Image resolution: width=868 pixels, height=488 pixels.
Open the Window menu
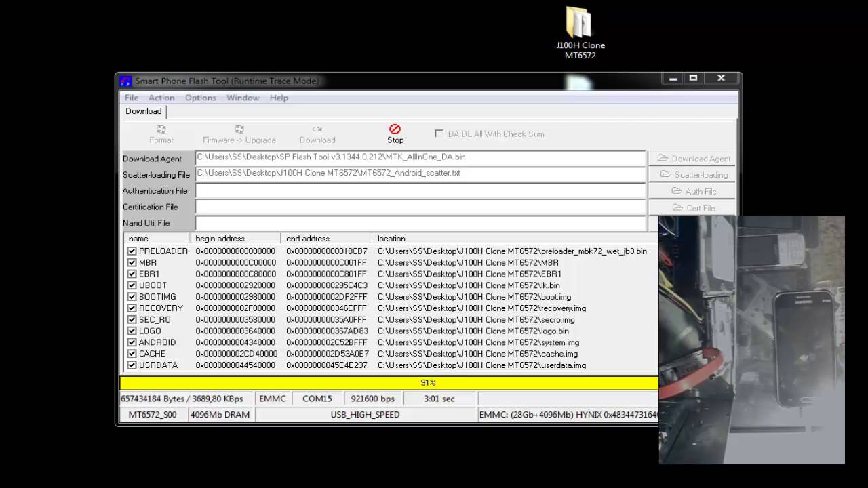click(x=243, y=98)
